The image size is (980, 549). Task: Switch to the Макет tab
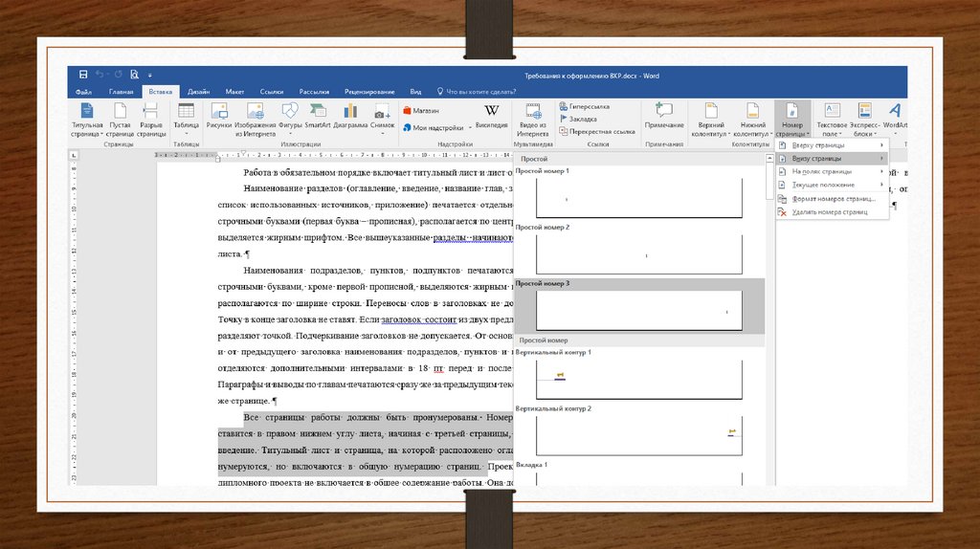click(234, 92)
